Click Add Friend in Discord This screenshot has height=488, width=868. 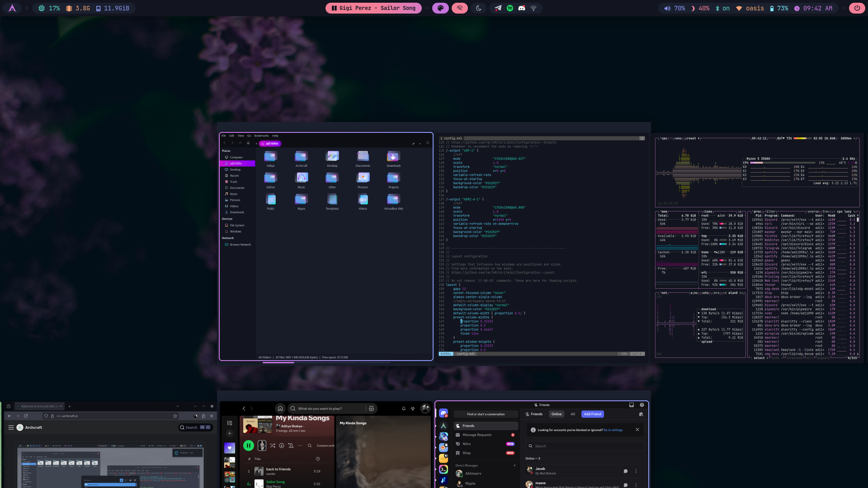tap(592, 414)
